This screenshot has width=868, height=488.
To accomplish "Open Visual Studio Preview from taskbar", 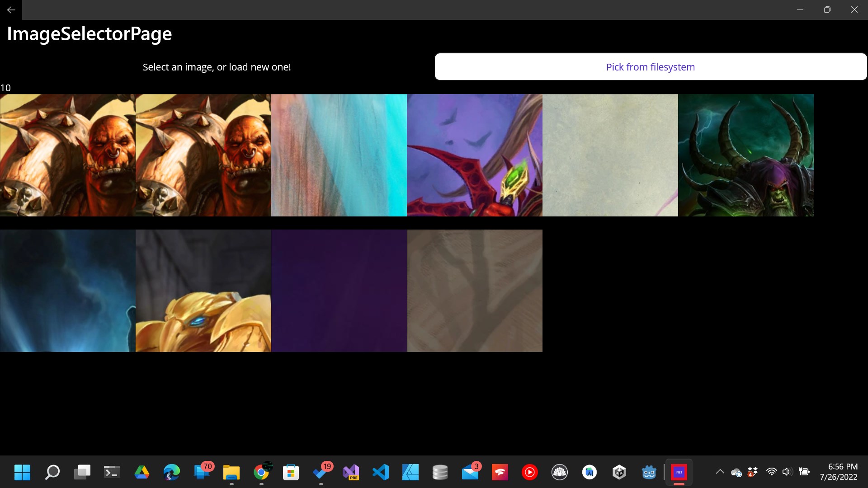I will [351, 472].
